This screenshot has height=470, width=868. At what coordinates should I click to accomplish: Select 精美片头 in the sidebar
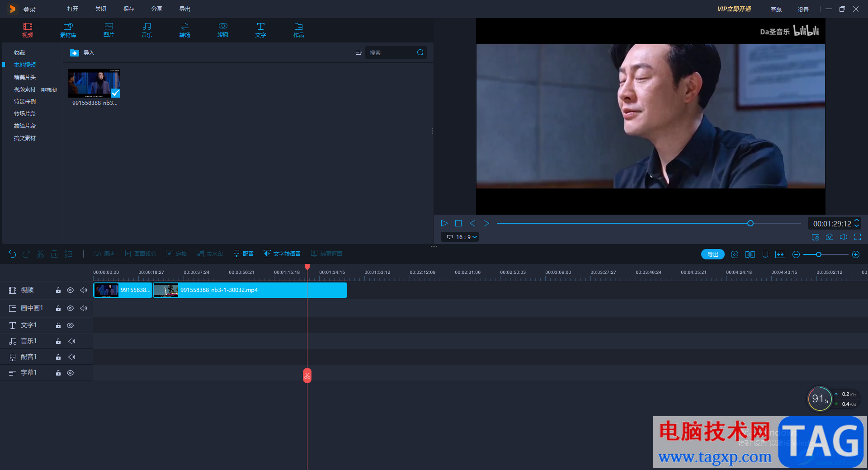click(x=25, y=77)
